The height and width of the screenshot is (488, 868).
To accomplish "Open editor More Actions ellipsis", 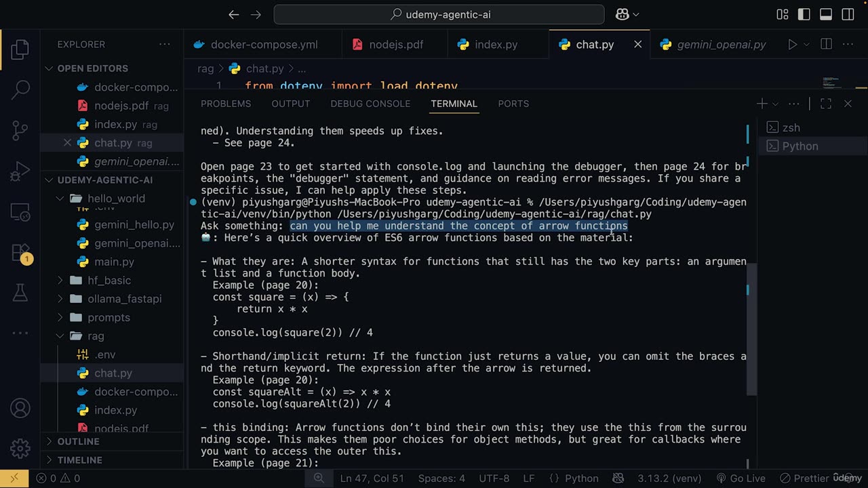I will coord(848,44).
